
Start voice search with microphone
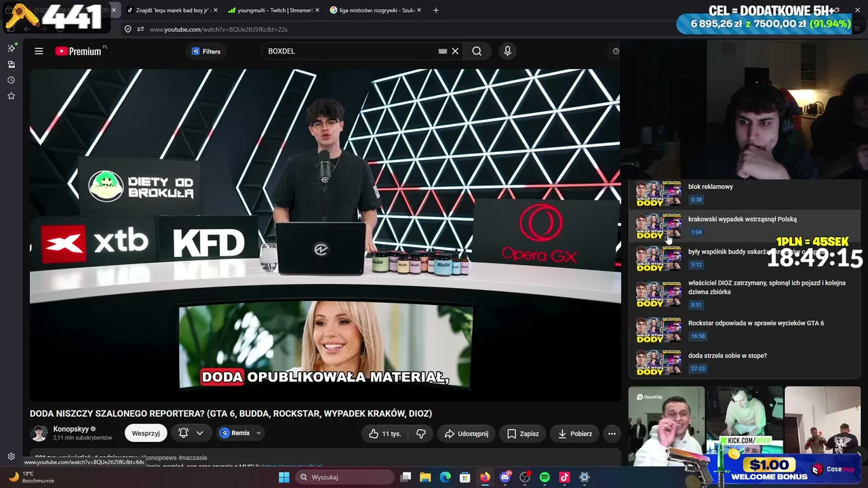coord(507,51)
